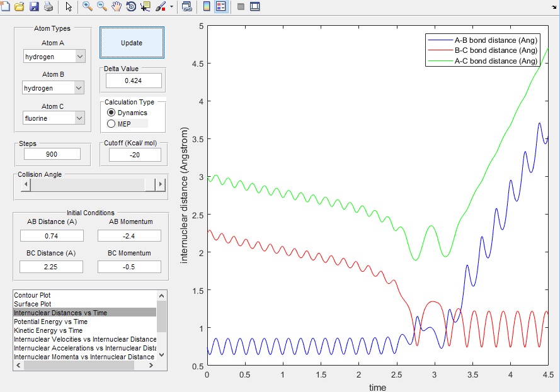
Task: Open file using folder icon
Action: pos(20,7)
